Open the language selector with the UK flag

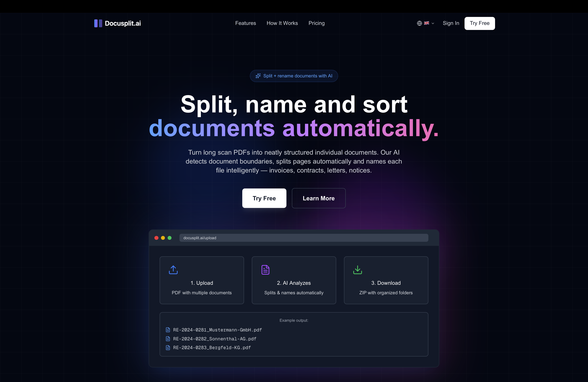pyautogui.click(x=427, y=23)
